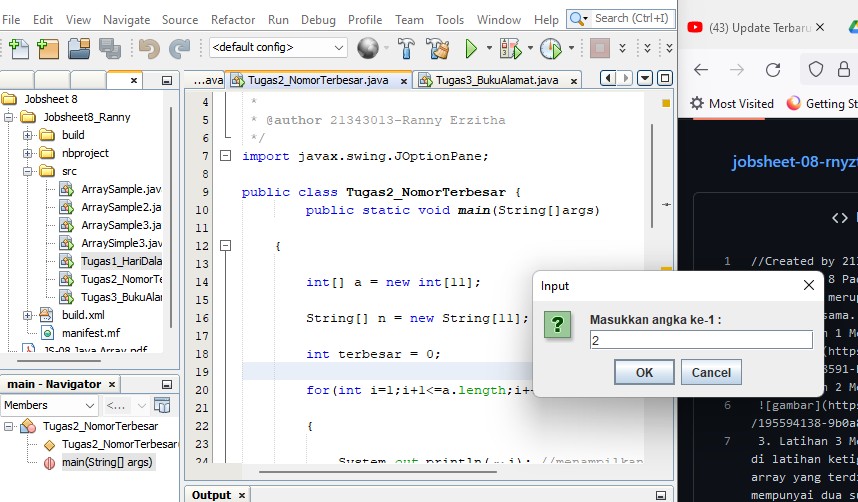
Task: Click the editor horizontal scrollbar
Action: click(x=378, y=471)
